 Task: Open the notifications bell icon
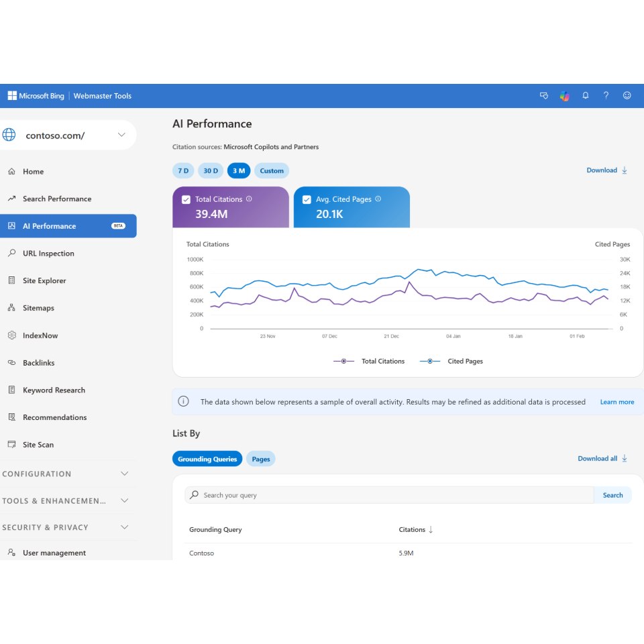point(585,96)
